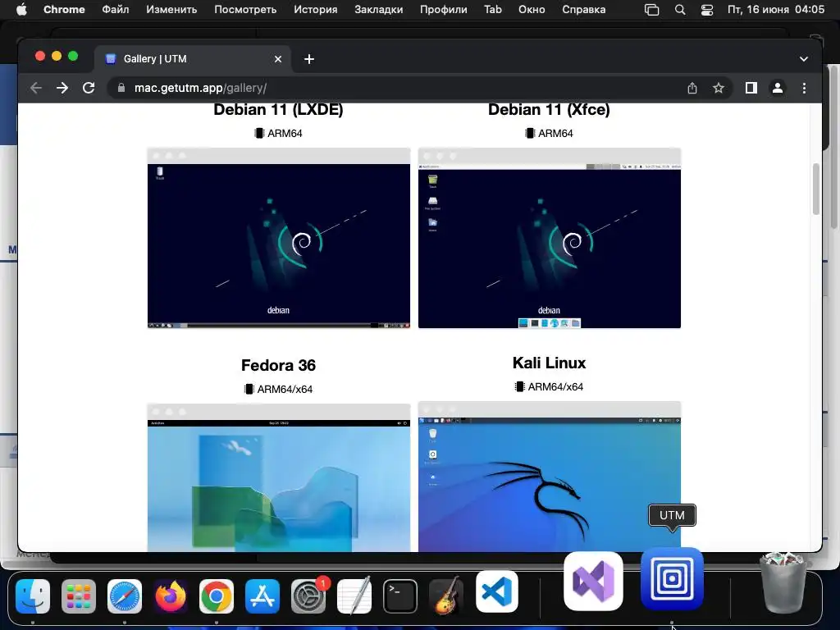Click the ARM64/x64 label under Kali Linux
The height and width of the screenshot is (630, 840).
[549, 386]
